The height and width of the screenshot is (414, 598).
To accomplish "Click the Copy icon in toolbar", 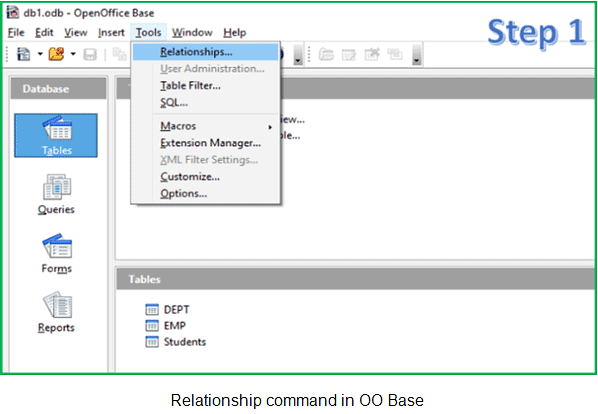I will click(120, 55).
